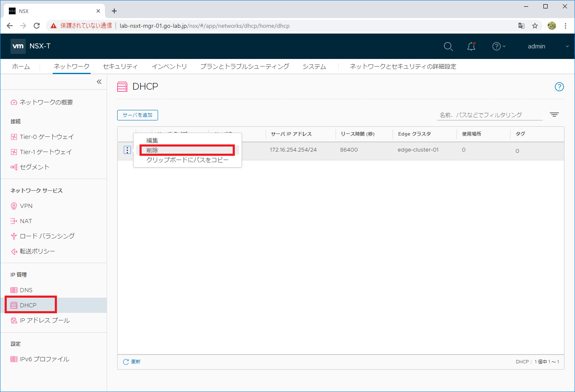Open the translate page icon
Image resolution: width=575 pixels, height=392 pixels.
click(x=521, y=26)
